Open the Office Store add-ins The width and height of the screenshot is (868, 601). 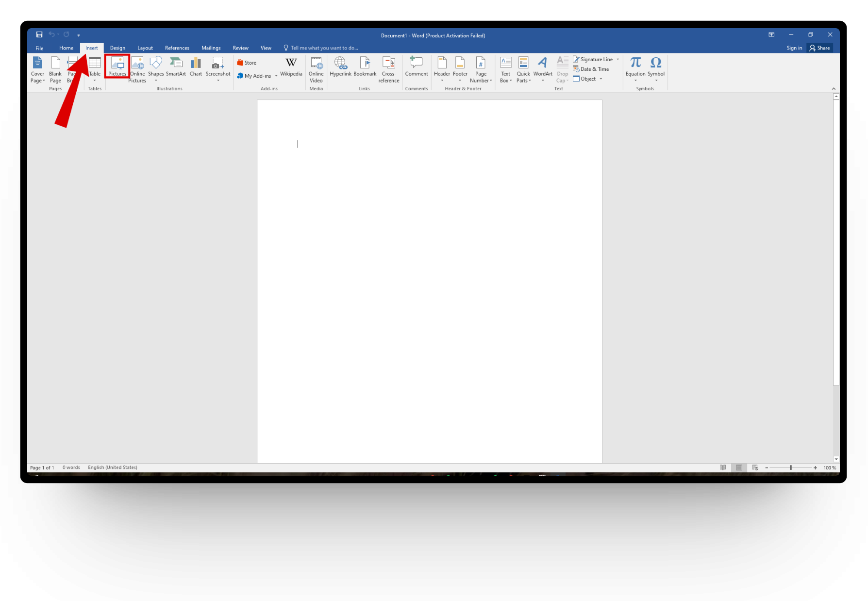click(x=247, y=63)
